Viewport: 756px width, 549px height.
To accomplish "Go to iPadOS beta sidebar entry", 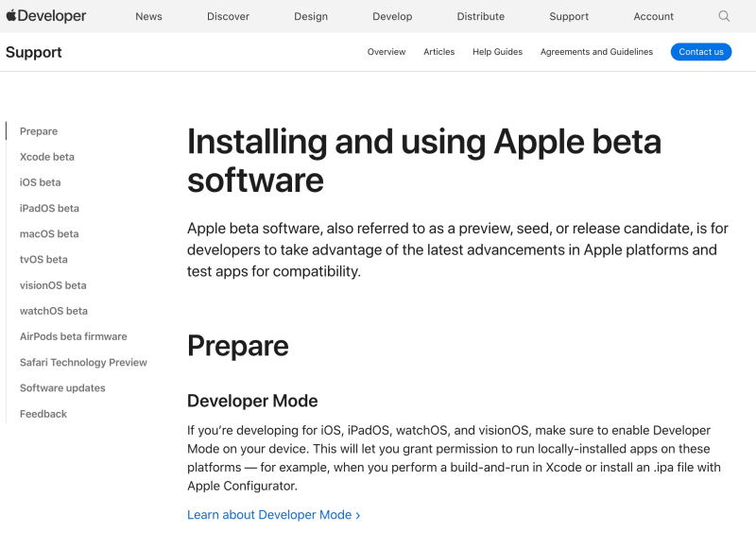I will pyautogui.click(x=49, y=208).
